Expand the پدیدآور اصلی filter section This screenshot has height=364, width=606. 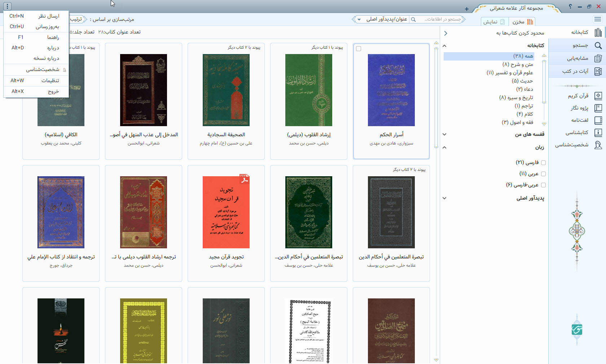(x=444, y=198)
